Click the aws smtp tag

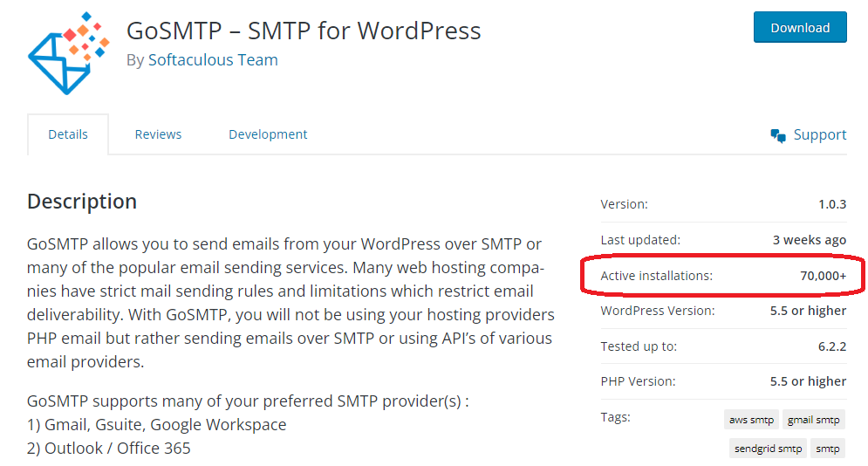pyautogui.click(x=751, y=420)
